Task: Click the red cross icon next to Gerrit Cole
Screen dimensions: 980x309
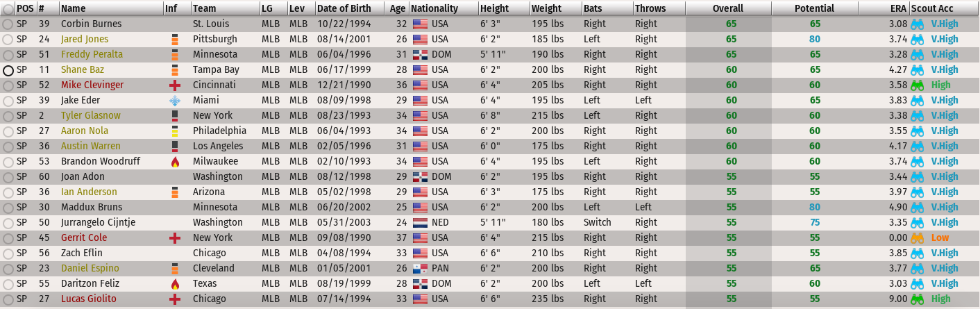Action: pos(175,237)
